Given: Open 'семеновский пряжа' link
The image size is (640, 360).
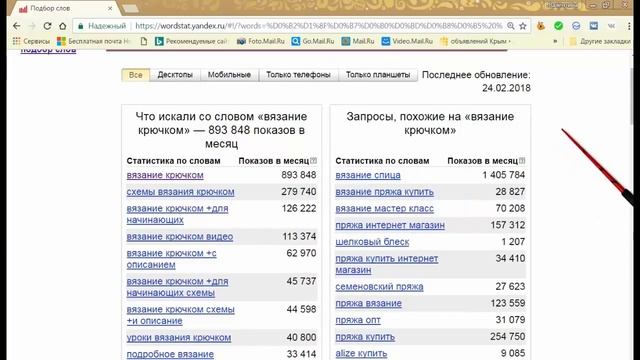Looking at the screenshot, I should click(379, 287).
